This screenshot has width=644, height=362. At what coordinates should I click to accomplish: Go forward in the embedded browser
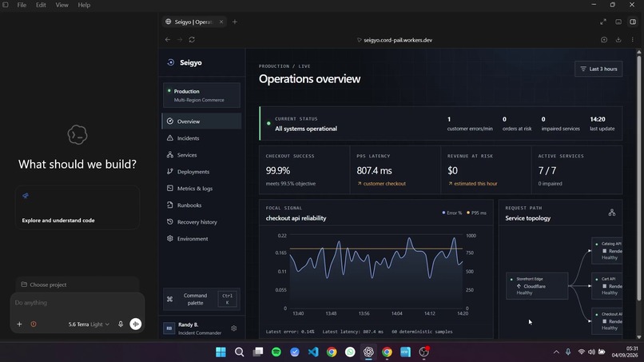[180, 40]
